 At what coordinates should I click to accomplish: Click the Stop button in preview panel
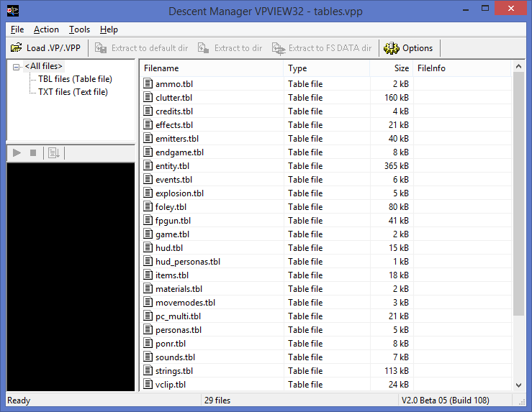33,153
